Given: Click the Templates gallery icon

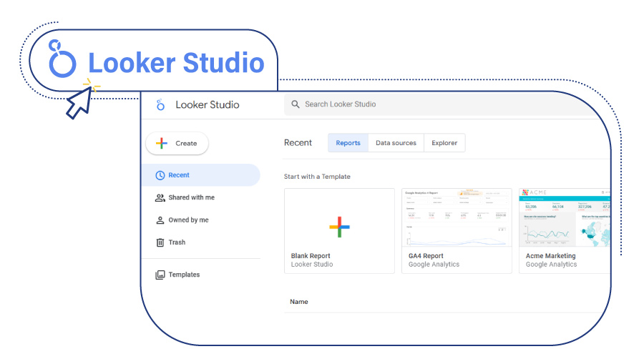Looking at the screenshot, I should click(x=160, y=275).
